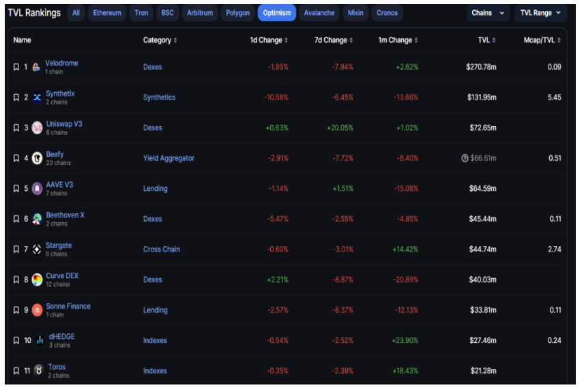
Task: Click the Velodrome protocol logo icon
Action: coord(36,67)
